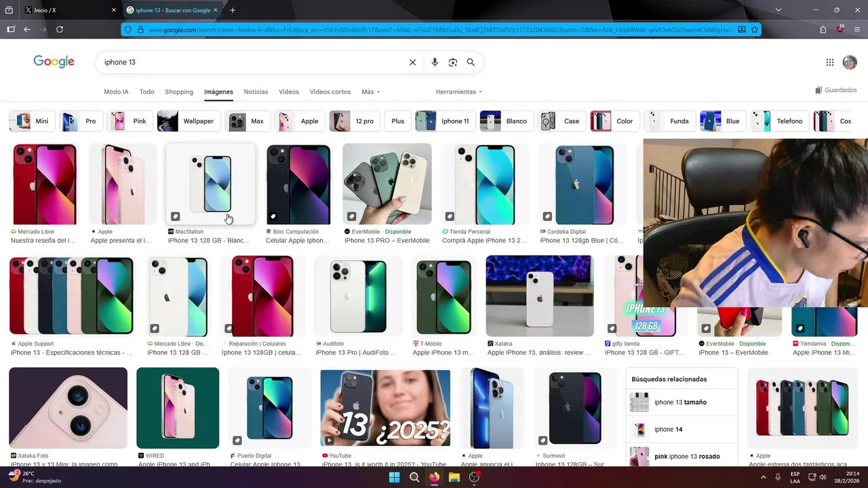Show hidden system tray icons chevron

click(x=764, y=477)
